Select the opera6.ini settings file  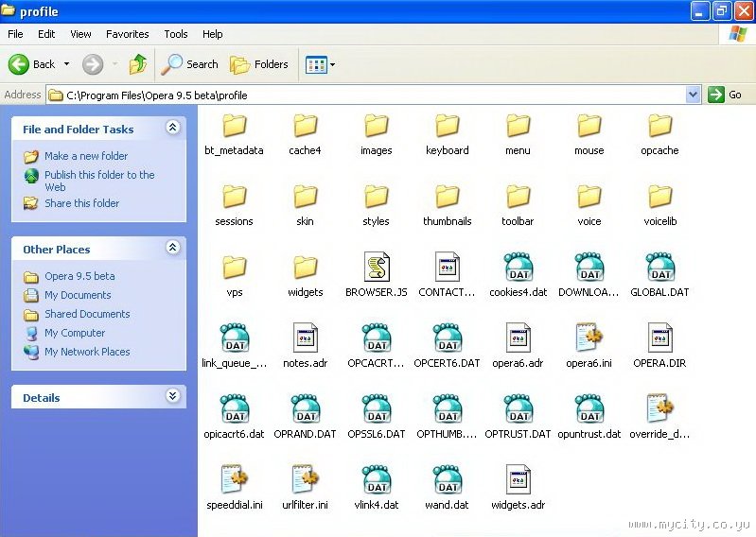click(589, 338)
